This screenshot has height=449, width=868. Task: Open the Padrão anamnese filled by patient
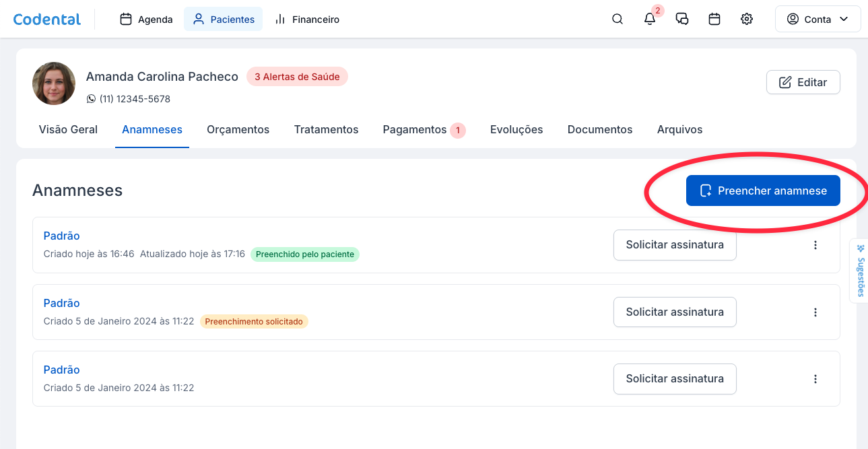click(x=61, y=236)
